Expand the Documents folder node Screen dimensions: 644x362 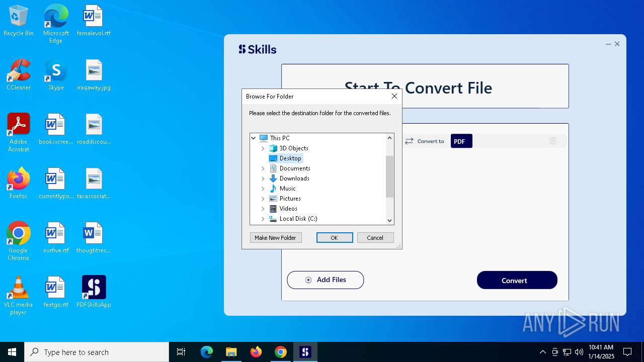pyautogui.click(x=263, y=168)
